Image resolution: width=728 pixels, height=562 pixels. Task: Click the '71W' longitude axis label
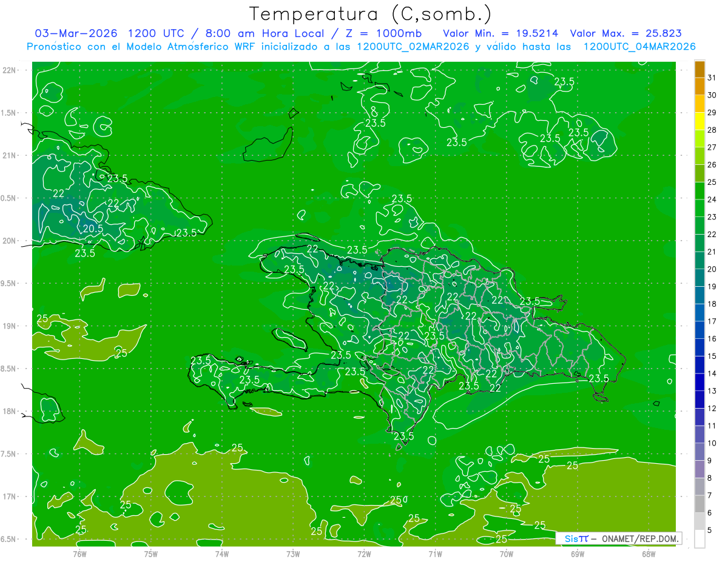click(435, 554)
